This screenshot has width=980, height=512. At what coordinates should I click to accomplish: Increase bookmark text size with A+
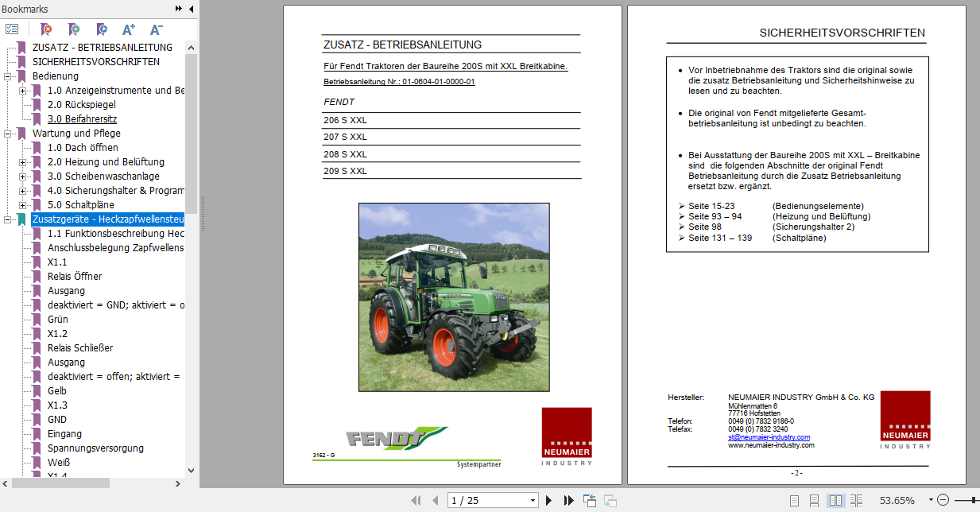[x=129, y=29]
